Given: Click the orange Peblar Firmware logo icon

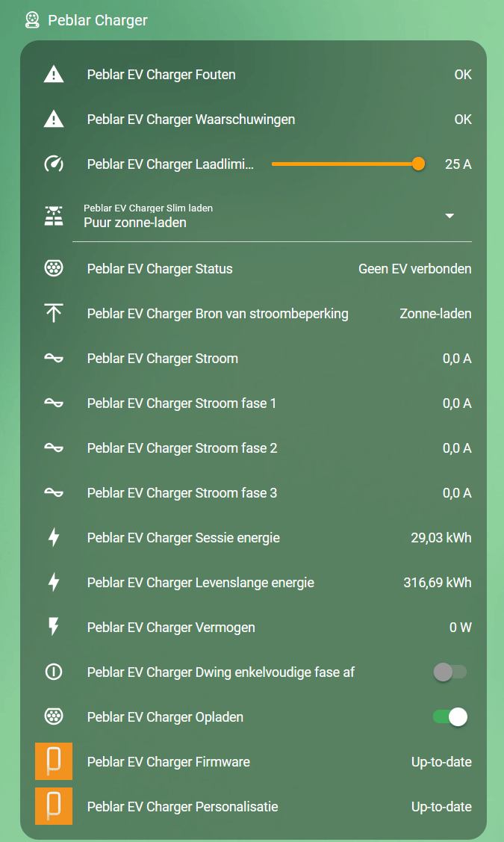Looking at the screenshot, I should [x=54, y=761].
